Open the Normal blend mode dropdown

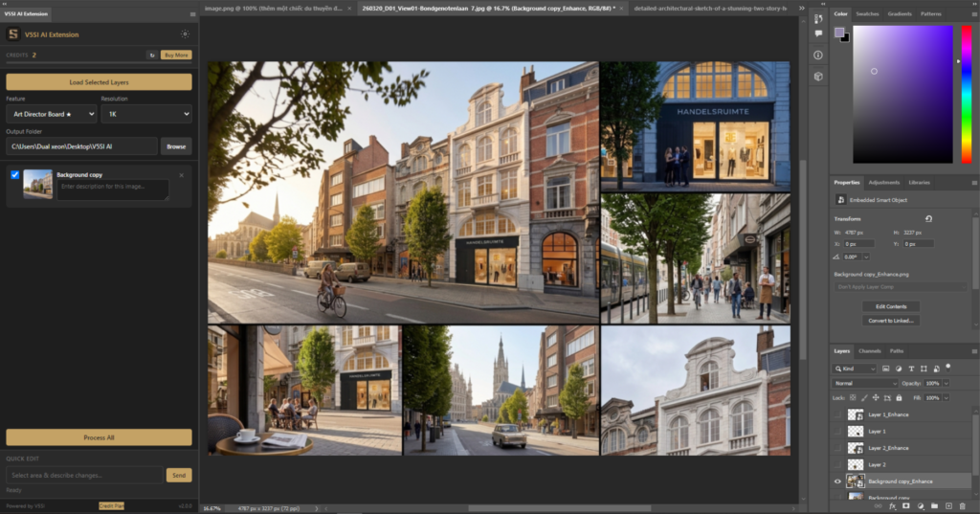(864, 383)
